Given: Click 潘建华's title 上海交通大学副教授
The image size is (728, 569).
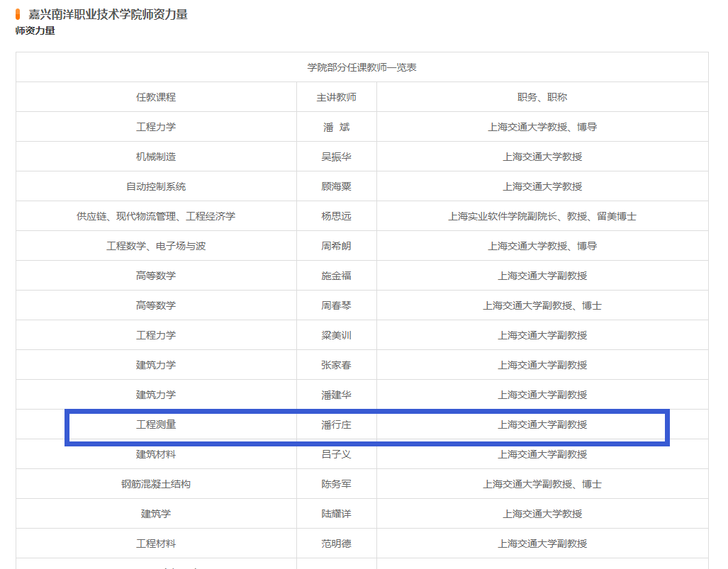Looking at the screenshot, I should point(542,395).
